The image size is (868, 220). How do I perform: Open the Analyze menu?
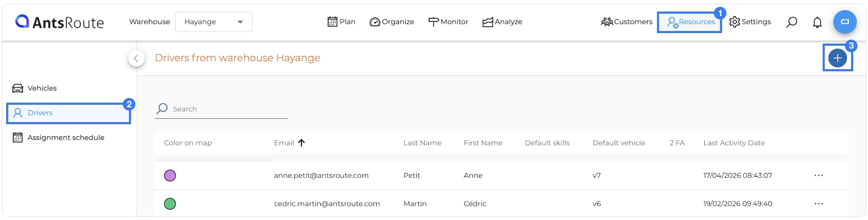[x=502, y=22]
